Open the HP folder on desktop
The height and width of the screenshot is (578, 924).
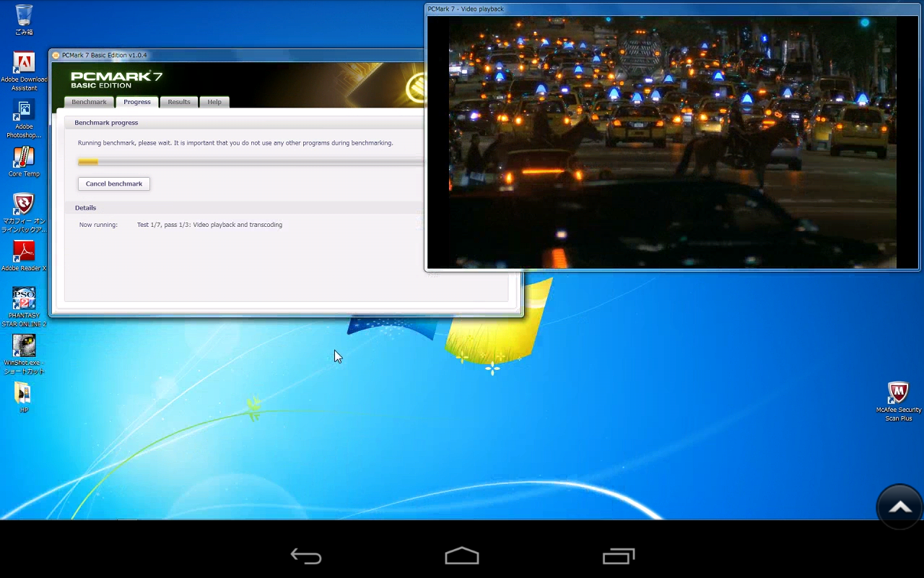(x=24, y=397)
